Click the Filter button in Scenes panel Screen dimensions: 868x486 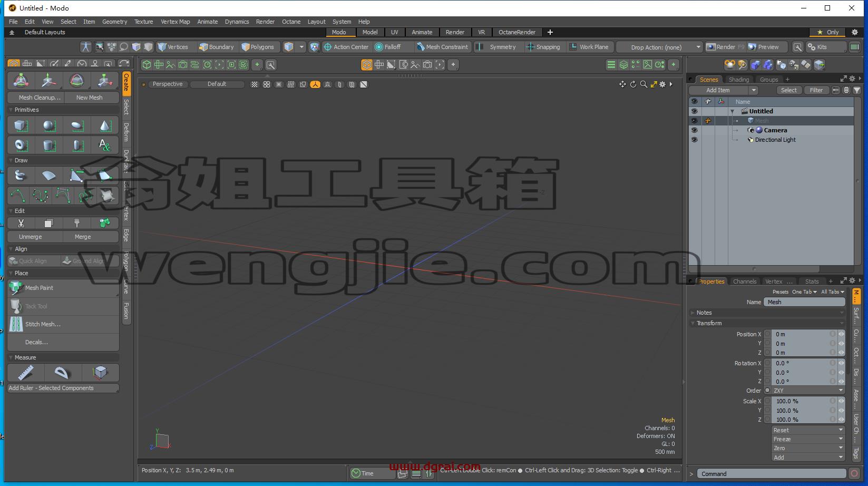coord(816,90)
